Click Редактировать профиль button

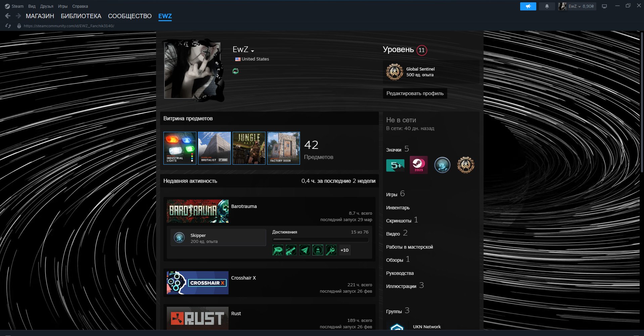point(415,93)
